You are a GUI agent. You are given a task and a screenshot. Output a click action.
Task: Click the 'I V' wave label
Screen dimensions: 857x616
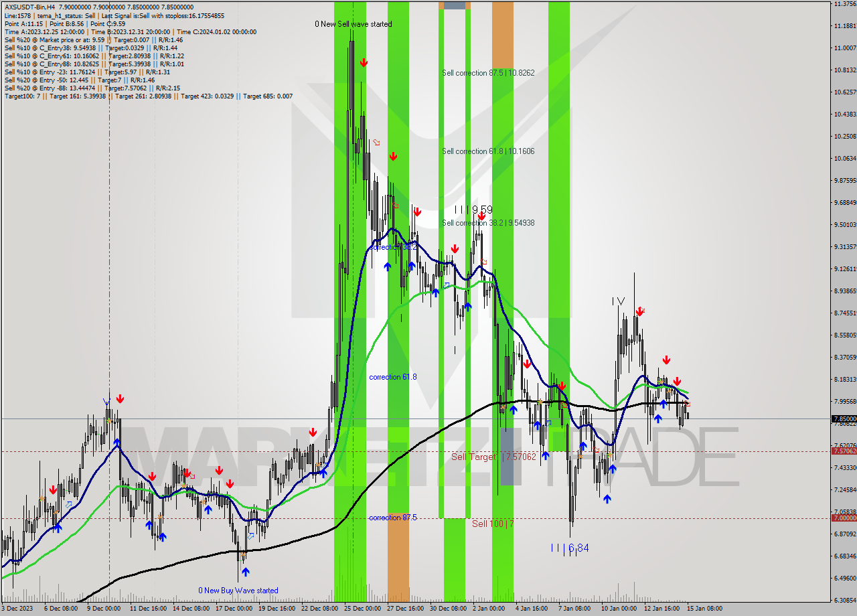point(618,302)
